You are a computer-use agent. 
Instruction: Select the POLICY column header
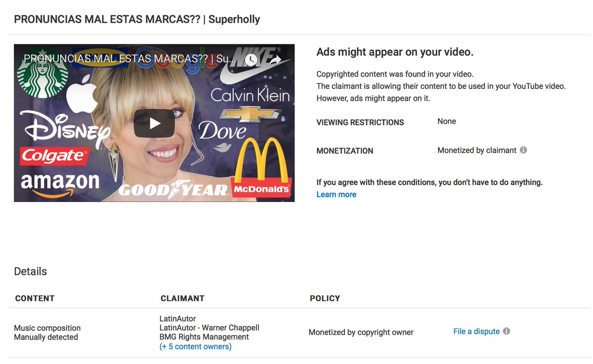click(325, 298)
